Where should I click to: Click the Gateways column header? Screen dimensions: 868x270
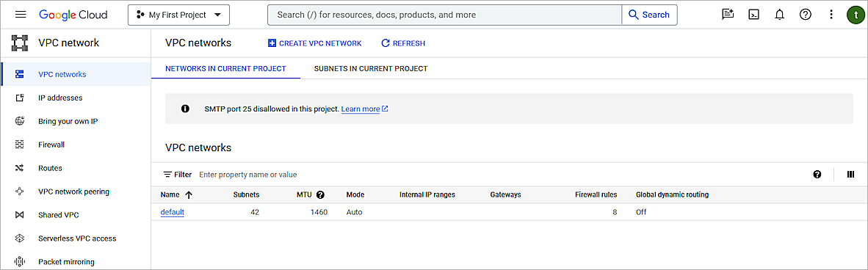point(505,194)
